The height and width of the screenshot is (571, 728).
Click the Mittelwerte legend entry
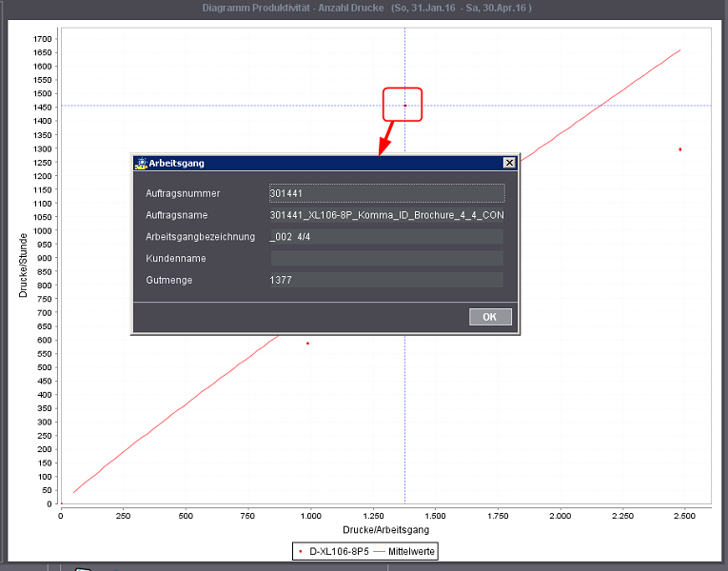403,551
